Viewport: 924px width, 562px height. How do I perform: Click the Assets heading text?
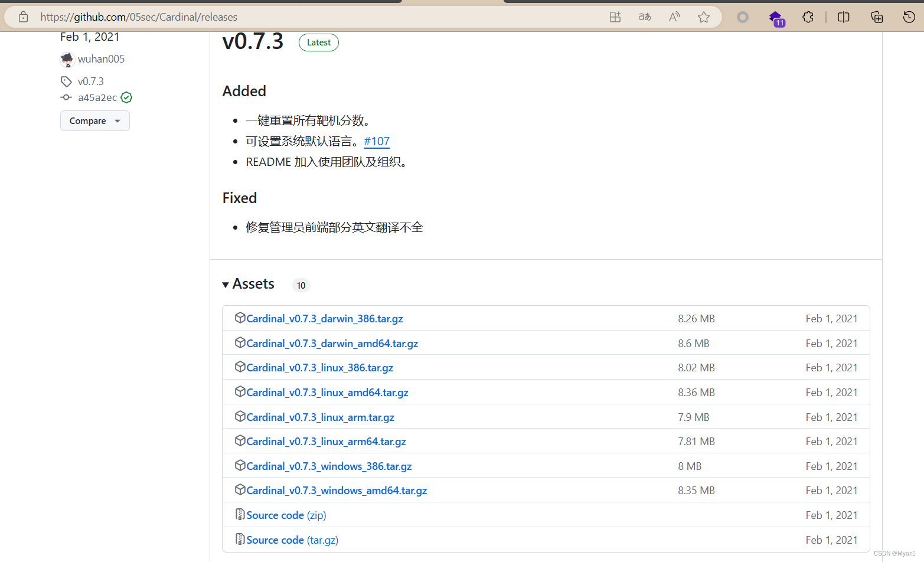253,284
